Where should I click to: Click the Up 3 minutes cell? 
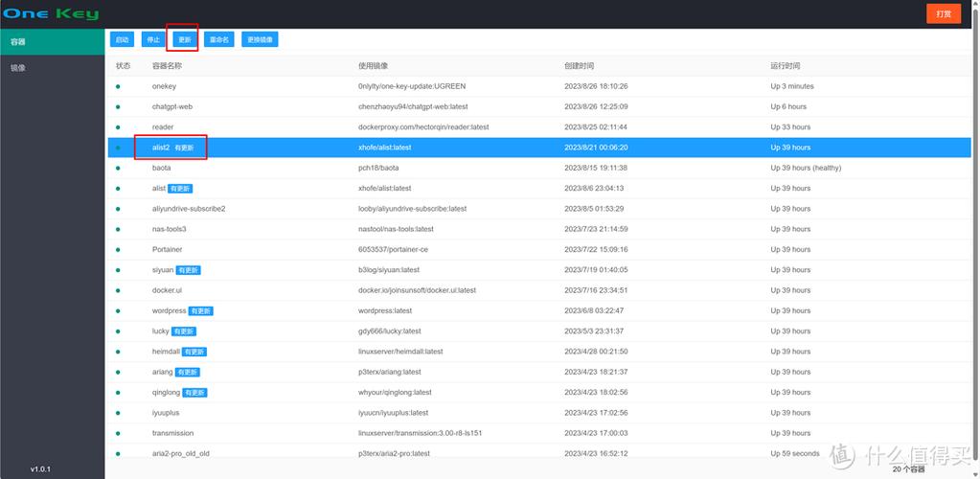[792, 86]
